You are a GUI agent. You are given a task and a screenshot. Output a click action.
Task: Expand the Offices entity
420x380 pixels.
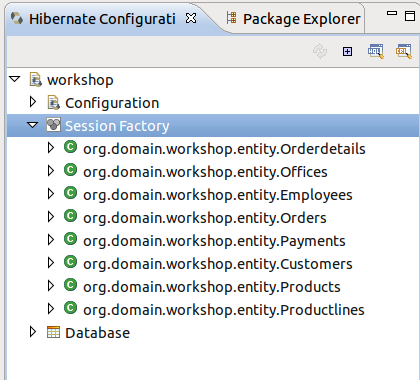tap(51, 171)
